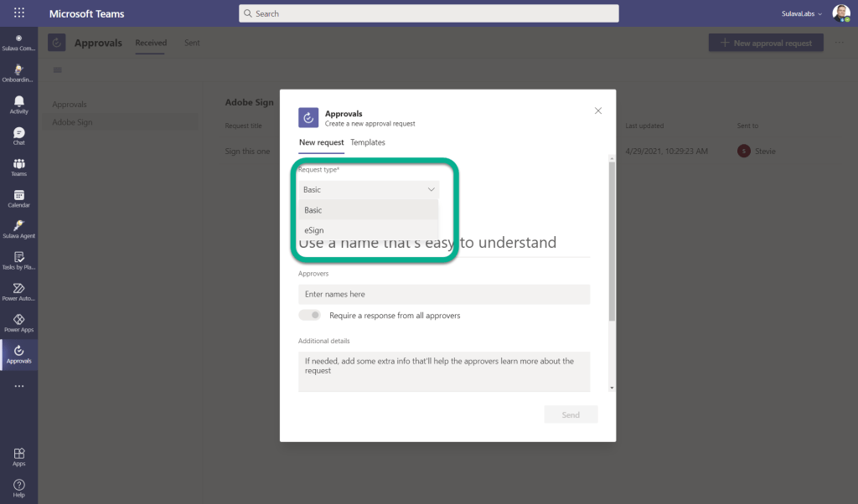The width and height of the screenshot is (858, 504).
Task: Click the Help icon in sidebar
Action: tap(18, 487)
